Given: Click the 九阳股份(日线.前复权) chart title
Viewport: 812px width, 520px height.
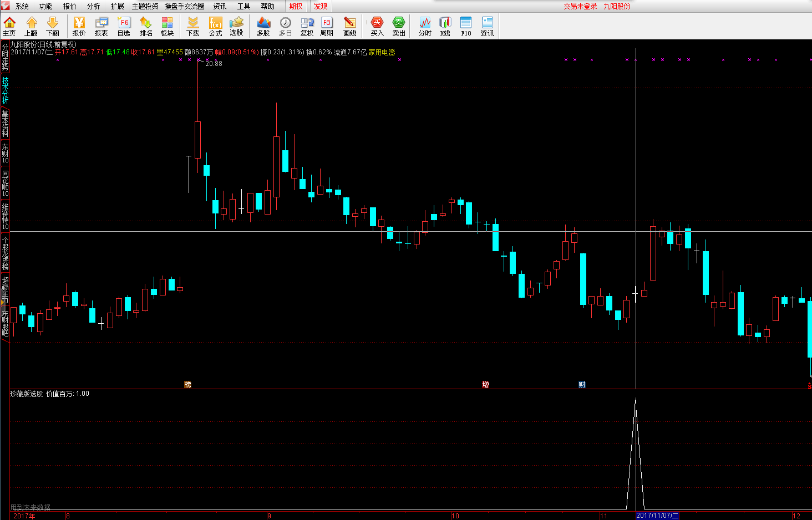Looking at the screenshot, I should coord(43,44).
